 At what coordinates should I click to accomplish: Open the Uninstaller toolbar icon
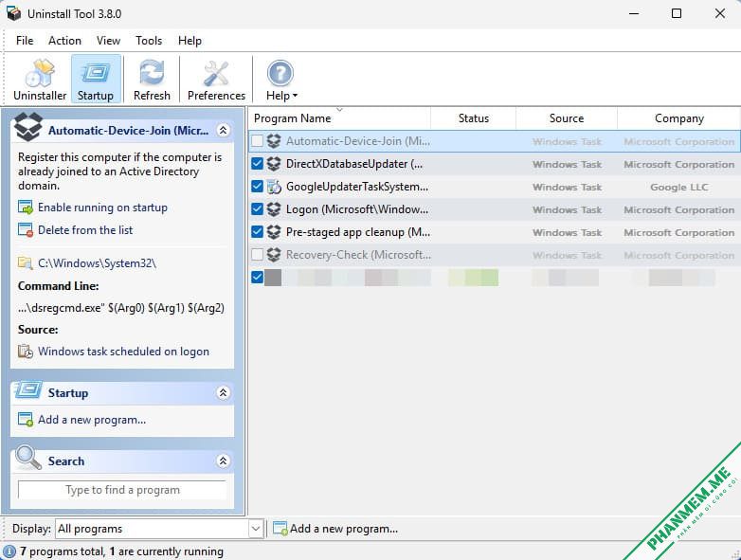point(40,73)
